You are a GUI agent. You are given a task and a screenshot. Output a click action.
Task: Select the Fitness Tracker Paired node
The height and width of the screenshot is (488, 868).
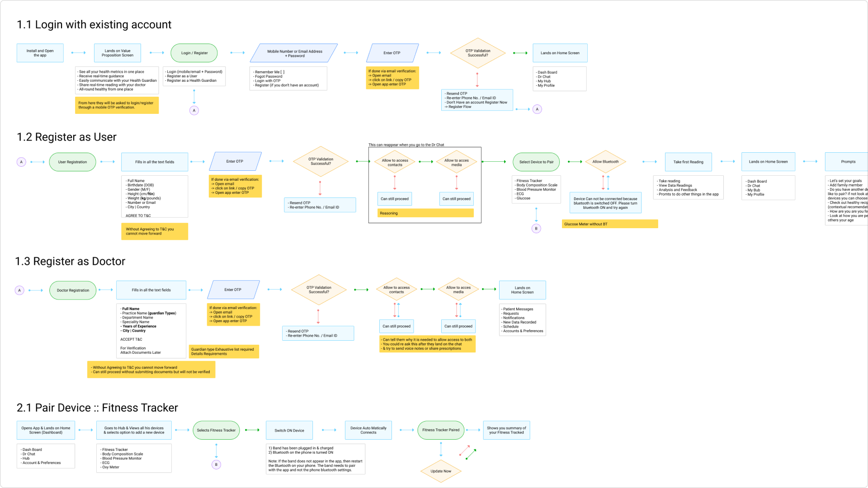point(441,430)
